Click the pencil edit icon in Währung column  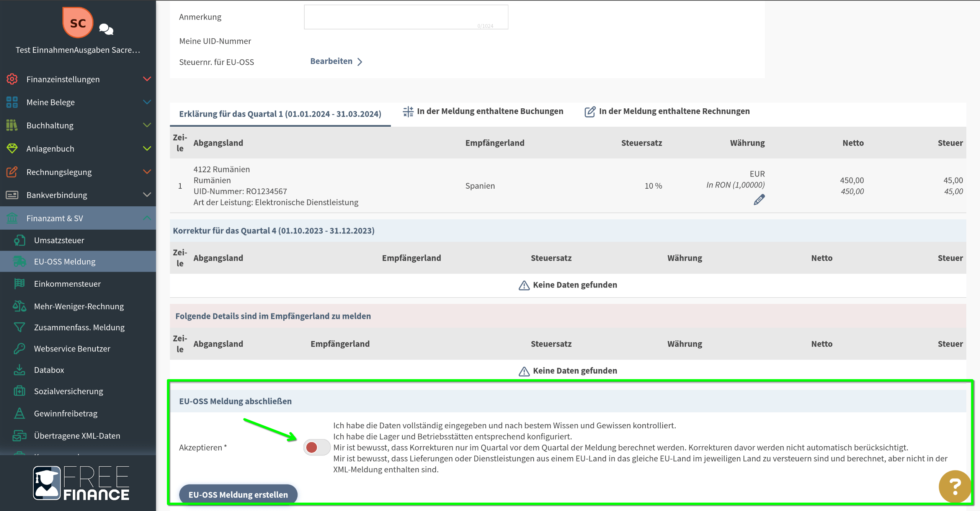pos(759,199)
